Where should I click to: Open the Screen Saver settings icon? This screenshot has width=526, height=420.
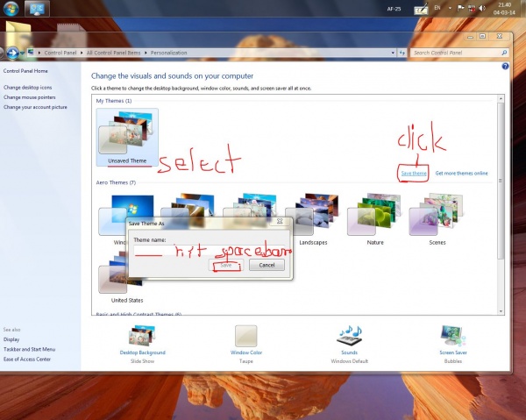tap(453, 336)
